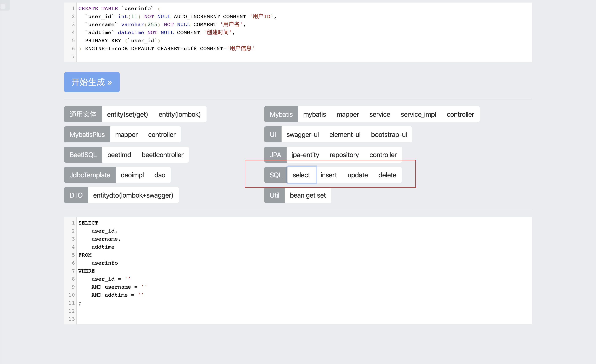This screenshot has height=364, width=596.
Task: Pick the bootstrap-ui template
Action: coord(389,135)
